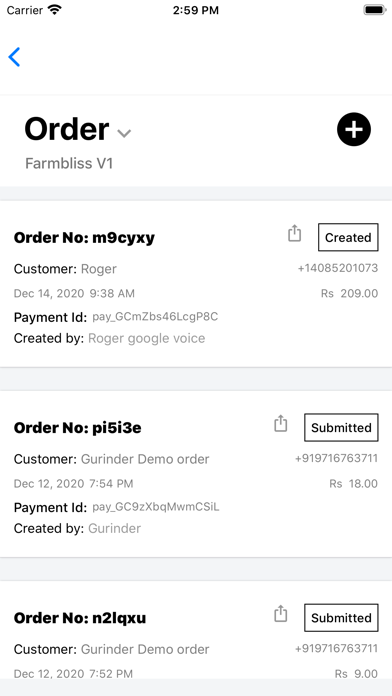Expand the Order title dropdown chevron

tap(124, 133)
